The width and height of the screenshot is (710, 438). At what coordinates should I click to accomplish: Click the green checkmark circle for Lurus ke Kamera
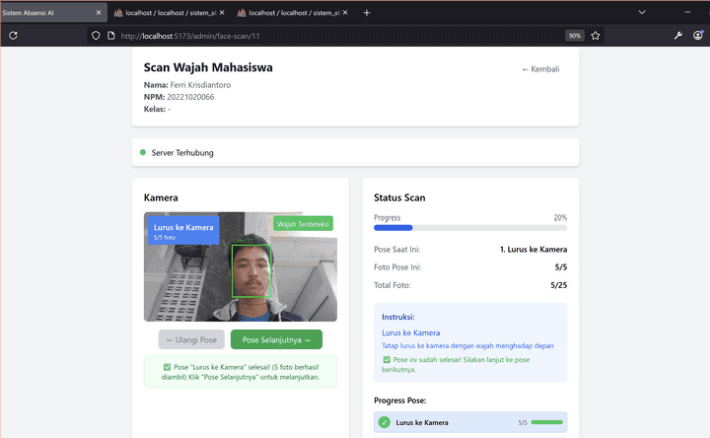(x=384, y=422)
